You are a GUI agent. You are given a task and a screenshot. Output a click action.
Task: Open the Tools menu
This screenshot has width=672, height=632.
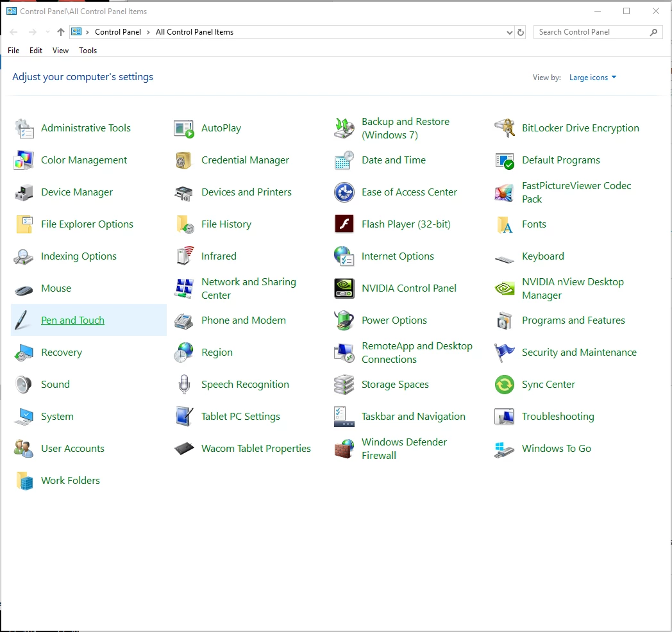pyautogui.click(x=88, y=51)
